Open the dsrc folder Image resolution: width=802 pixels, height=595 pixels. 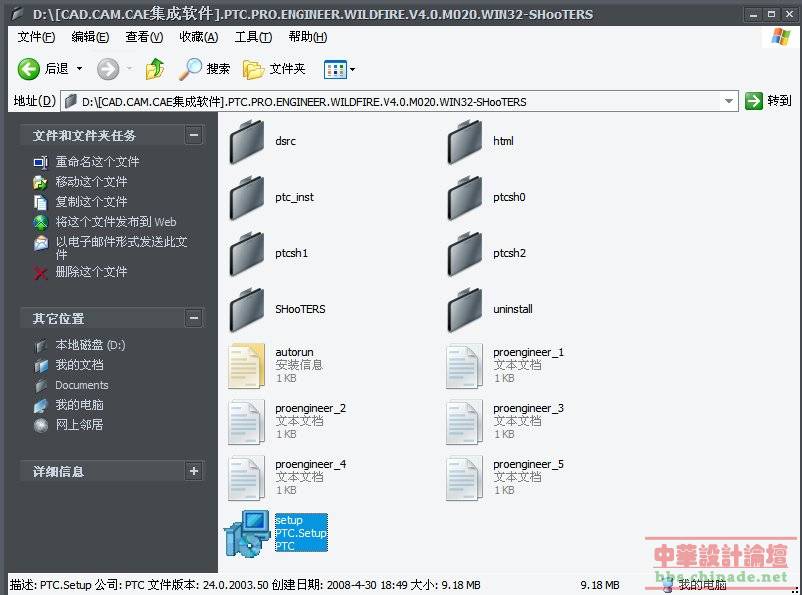pyautogui.click(x=247, y=141)
